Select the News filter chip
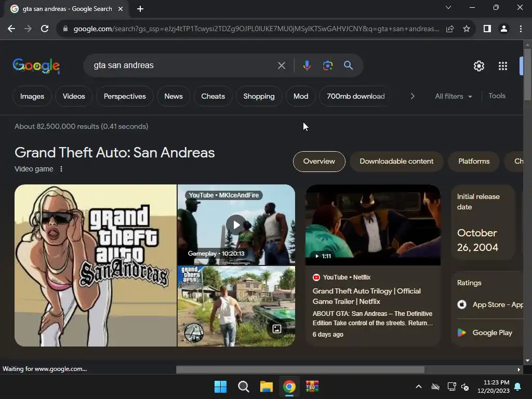This screenshot has height=399, width=532. [x=174, y=96]
